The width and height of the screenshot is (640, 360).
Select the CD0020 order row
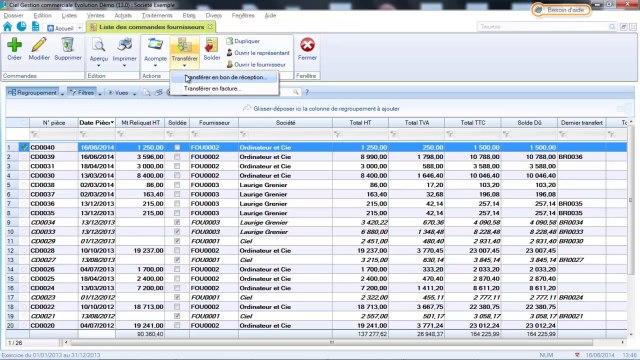(316, 326)
